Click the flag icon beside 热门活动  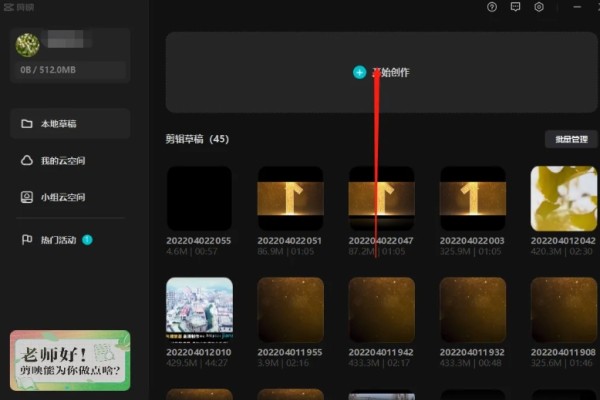click(x=26, y=240)
